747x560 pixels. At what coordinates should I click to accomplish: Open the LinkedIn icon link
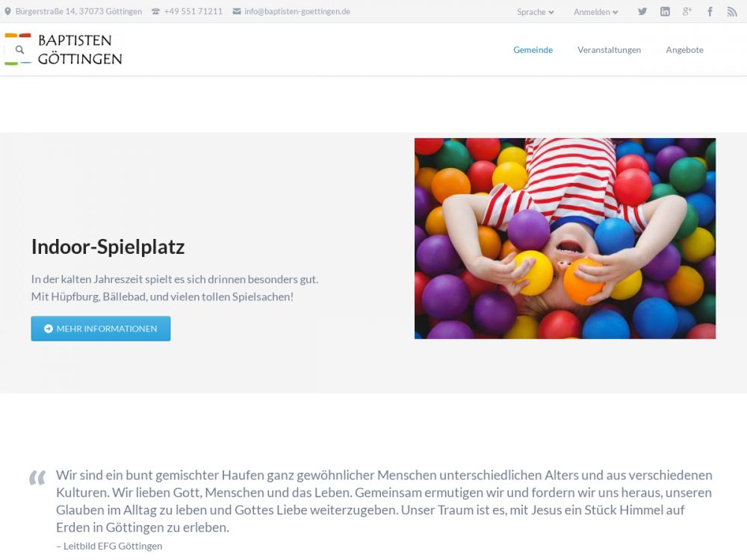click(x=665, y=11)
